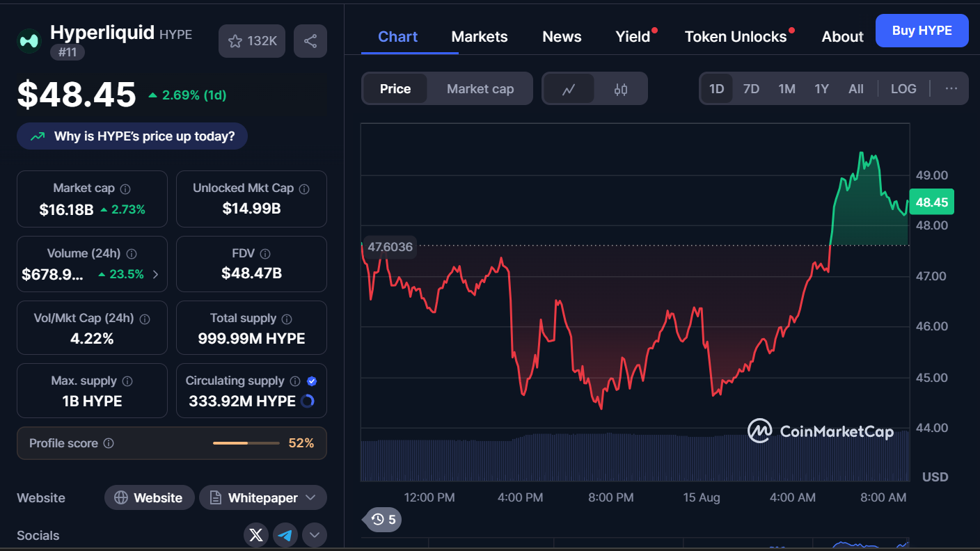The image size is (980, 551).
Task: Click the 2.69% (1d) change text
Action: coord(194,95)
